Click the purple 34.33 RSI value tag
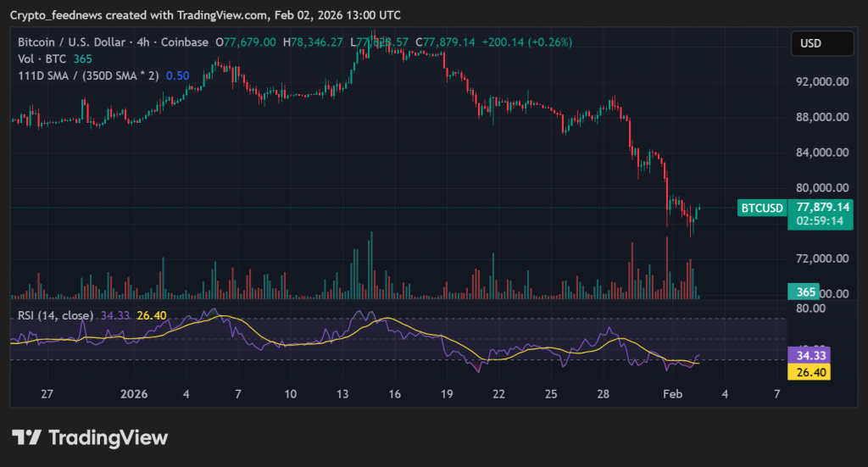 809,355
